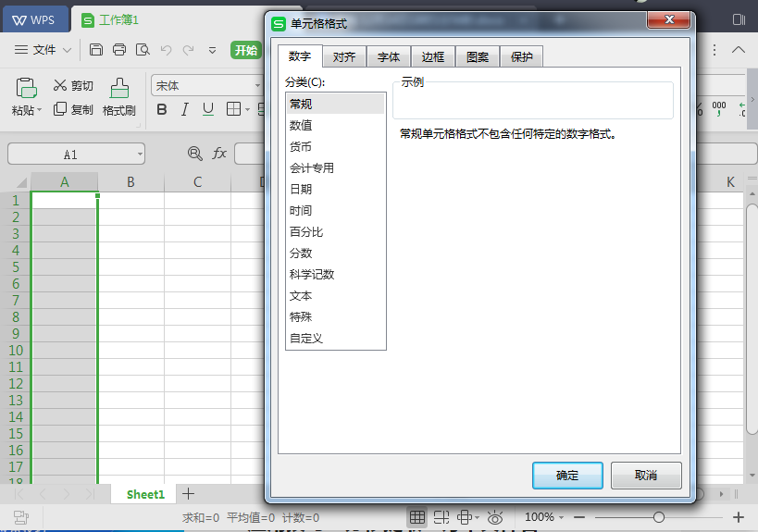Expand the arrow next to 文件 menu
This screenshot has height=532, width=758.
pyautogui.click(x=68, y=50)
